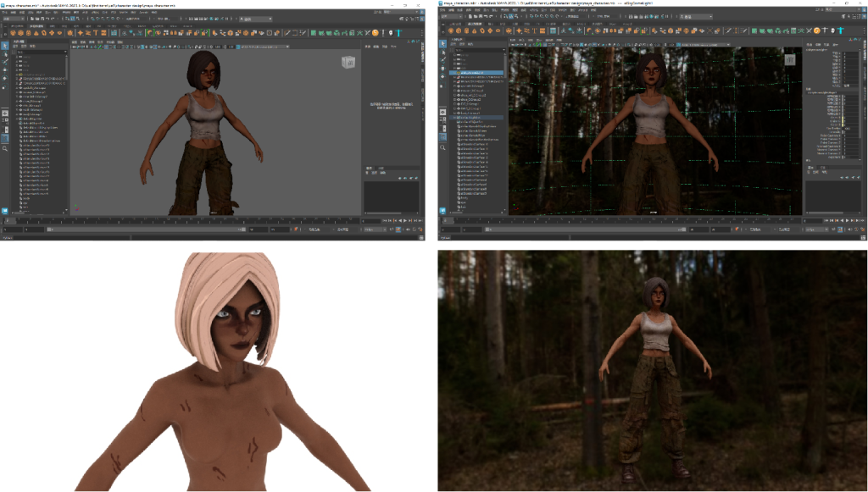Click the search magnifier icon in left Maya toolbox
Viewport: 868px width, 492px height.
5,148
